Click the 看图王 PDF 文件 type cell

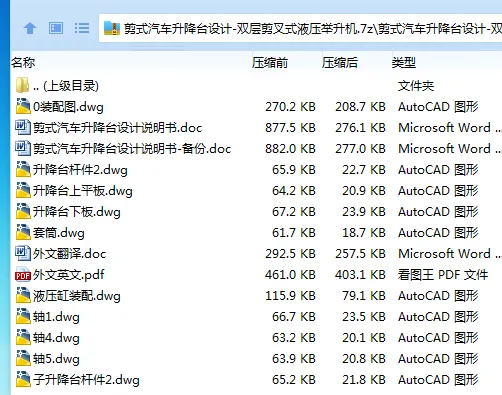coord(443,275)
